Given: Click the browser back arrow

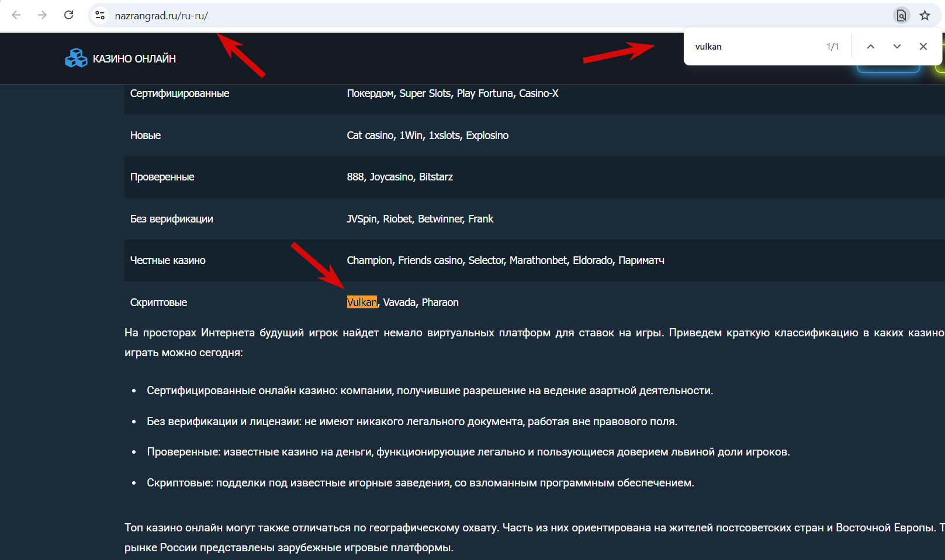Looking at the screenshot, I should (x=16, y=15).
